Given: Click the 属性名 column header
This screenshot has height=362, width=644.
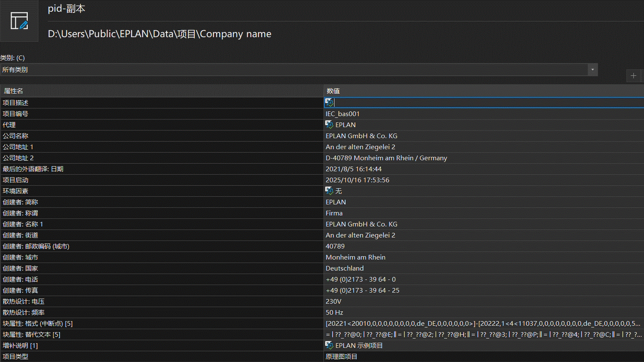Looking at the screenshot, I should (162, 91).
